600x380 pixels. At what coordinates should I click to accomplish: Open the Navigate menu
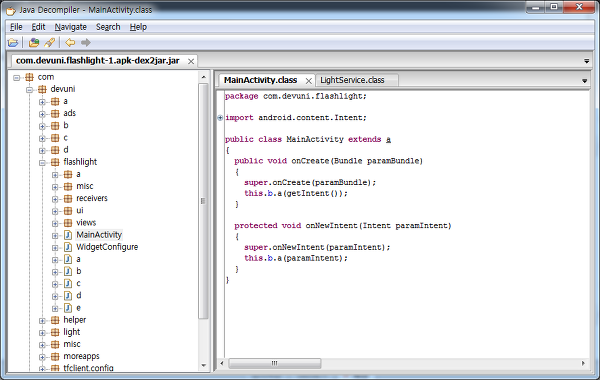point(70,27)
